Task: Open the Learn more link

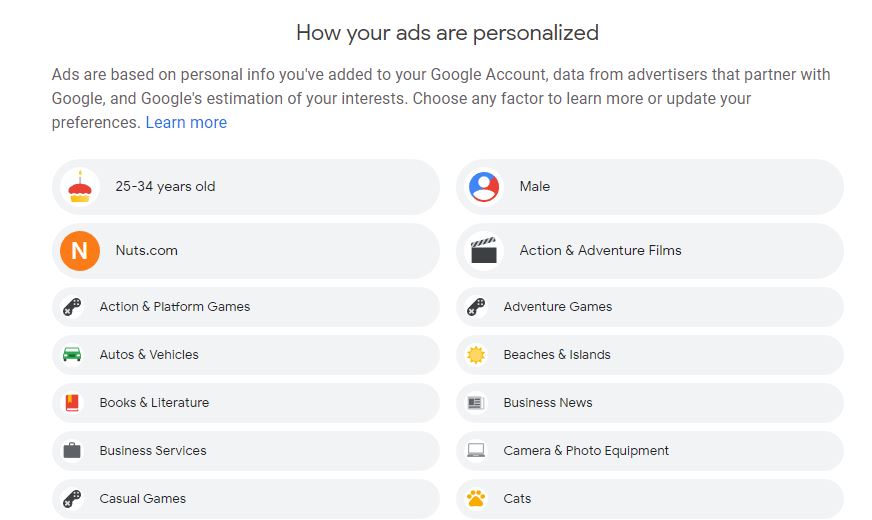Action: [186, 123]
